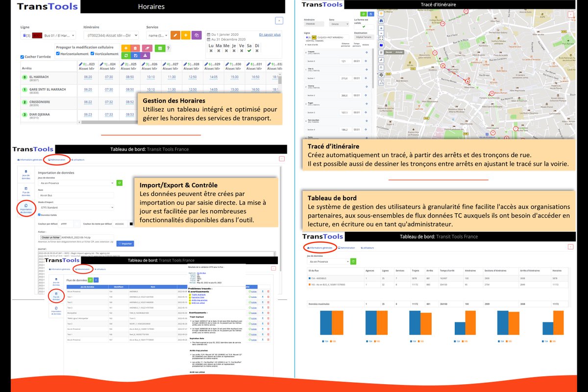Click the green table grid icon in Horaires

coord(160,48)
